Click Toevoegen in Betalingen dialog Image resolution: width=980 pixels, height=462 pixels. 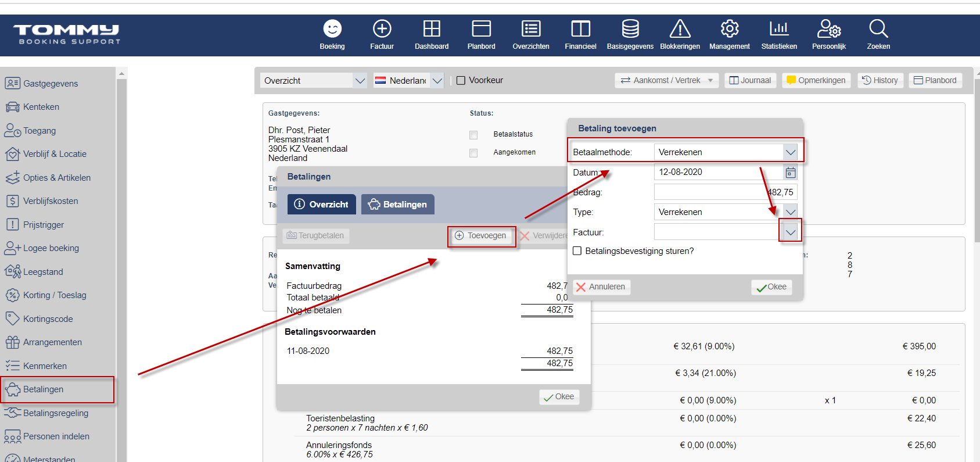tap(481, 235)
